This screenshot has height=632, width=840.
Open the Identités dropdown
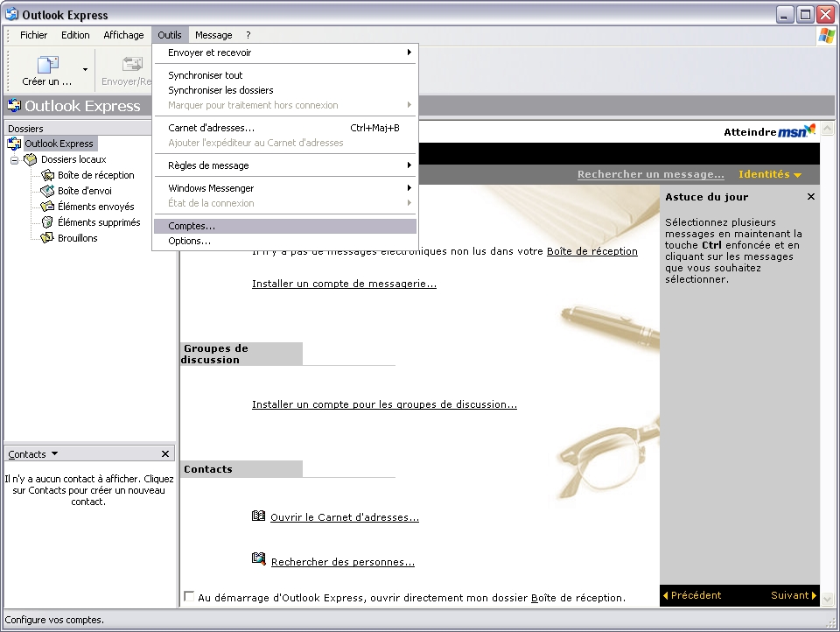770,174
